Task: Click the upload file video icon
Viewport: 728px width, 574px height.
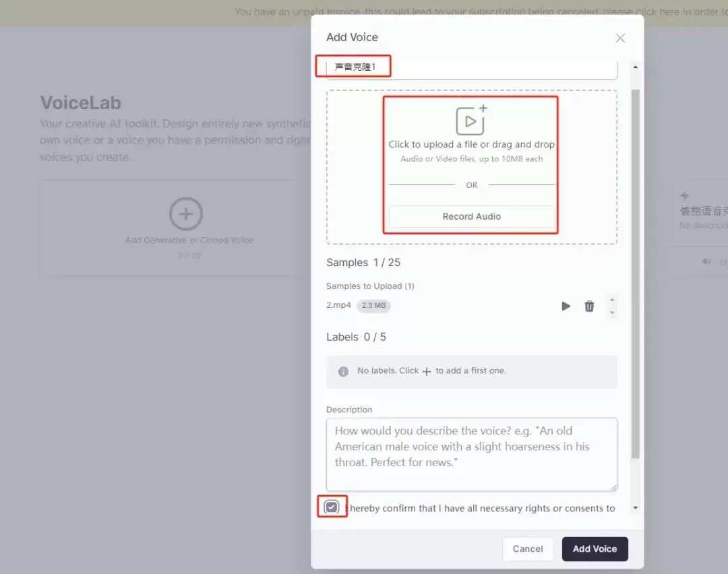Action: click(x=471, y=120)
